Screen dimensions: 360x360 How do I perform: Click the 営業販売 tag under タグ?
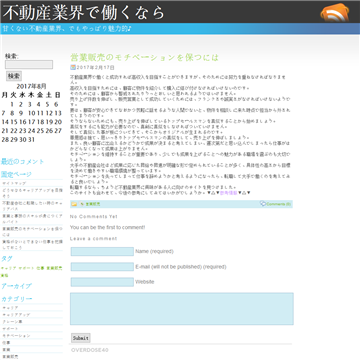point(54,268)
